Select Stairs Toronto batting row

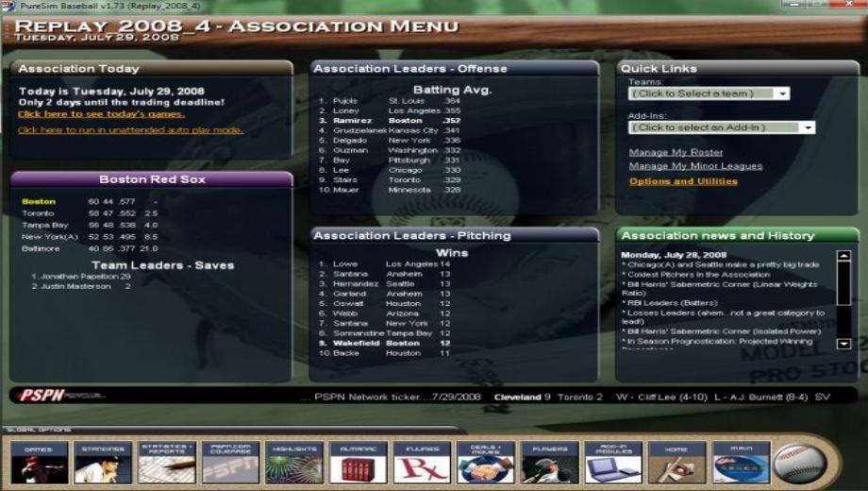390,180
